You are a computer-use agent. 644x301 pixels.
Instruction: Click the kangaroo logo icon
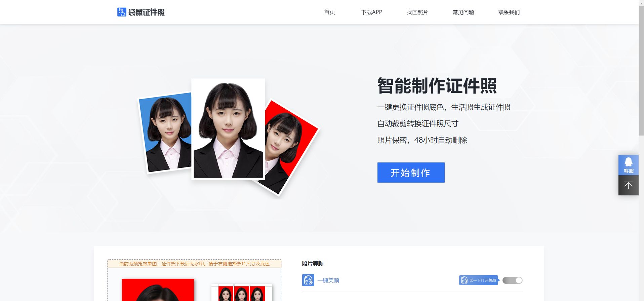pyautogui.click(x=121, y=12)
